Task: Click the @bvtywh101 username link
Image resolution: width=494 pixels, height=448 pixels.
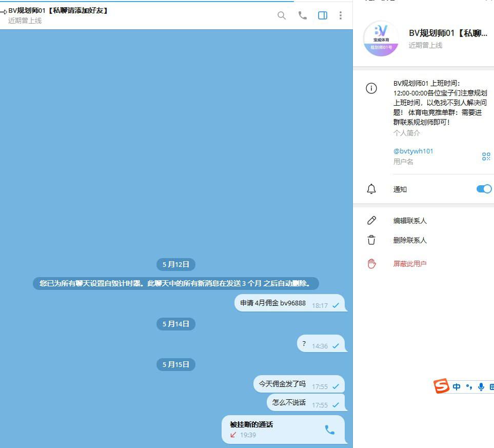Action: point(413,151)
